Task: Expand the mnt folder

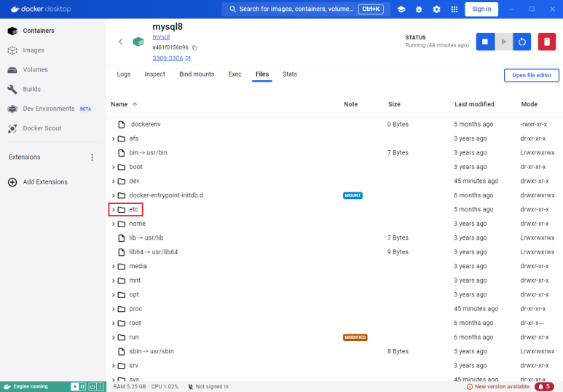Action: tap(114, 281)
